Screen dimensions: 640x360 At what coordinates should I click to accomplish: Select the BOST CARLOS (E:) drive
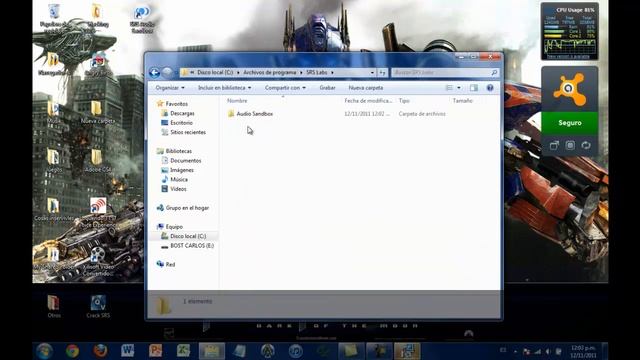(x=192, y=246)
